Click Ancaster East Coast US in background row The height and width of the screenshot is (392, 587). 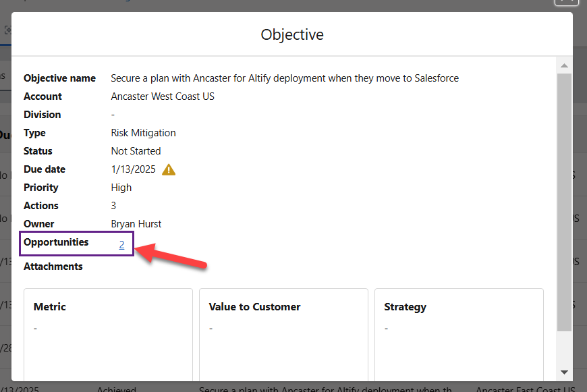tap(525, 389)
